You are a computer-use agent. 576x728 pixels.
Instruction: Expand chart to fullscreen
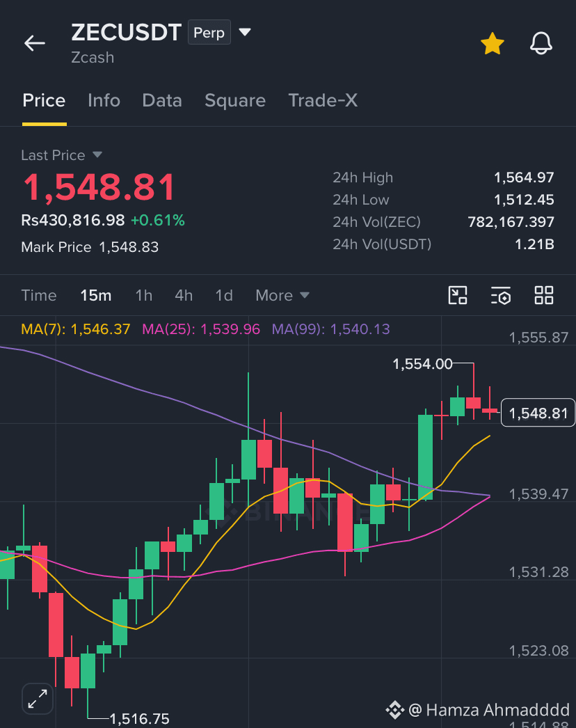38,698
